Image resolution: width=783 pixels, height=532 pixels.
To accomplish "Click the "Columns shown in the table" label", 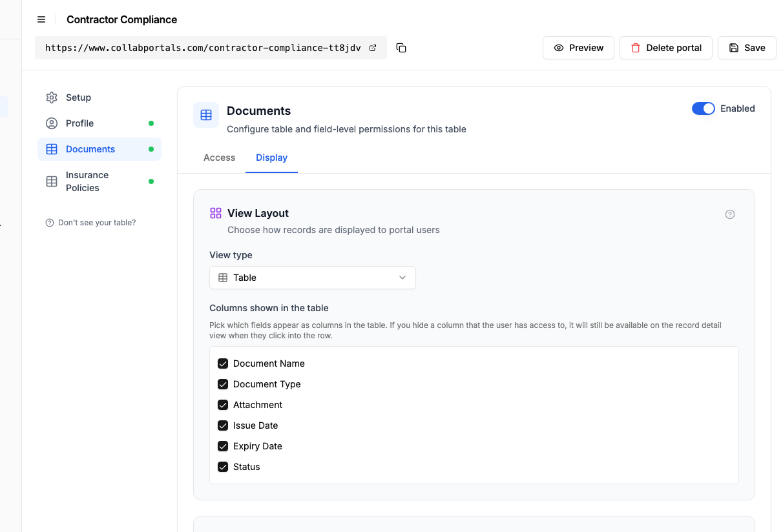I will (269, 308).
